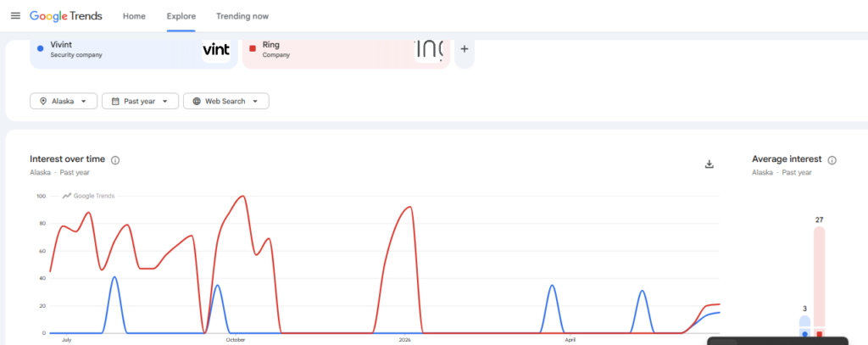Image resolution: width=868 pixels, height=345 pixels.
Task: Click the Ring logo thumbnail
Action: pos(429,51)
